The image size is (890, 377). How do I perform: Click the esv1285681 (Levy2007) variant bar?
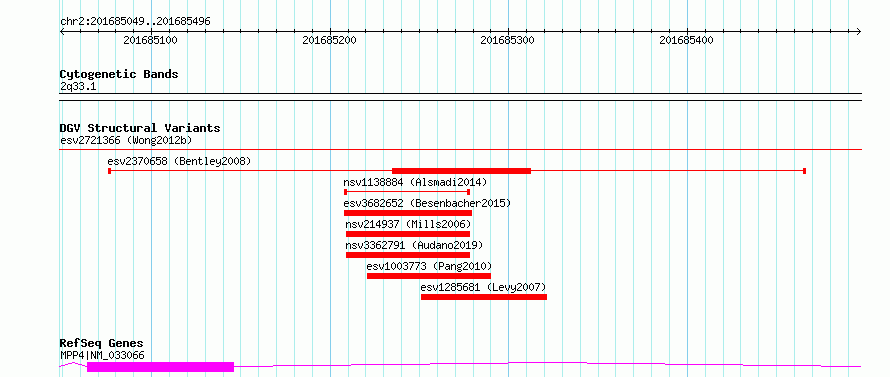click(484, 297)
